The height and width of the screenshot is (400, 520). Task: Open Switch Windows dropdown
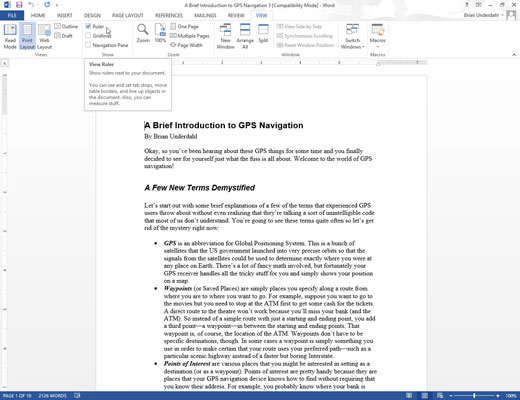(x=352, y=36)
